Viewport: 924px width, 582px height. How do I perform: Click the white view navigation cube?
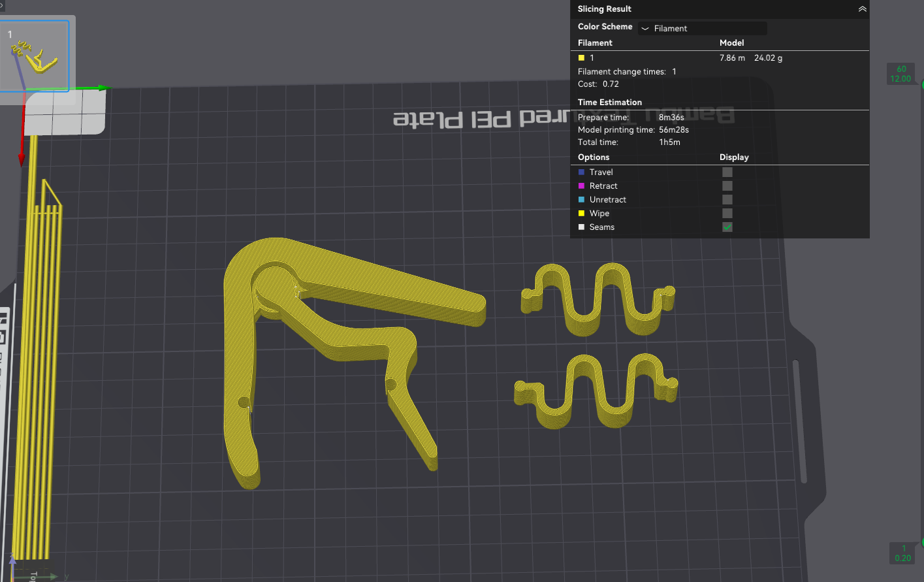click(x=65, y=112)
